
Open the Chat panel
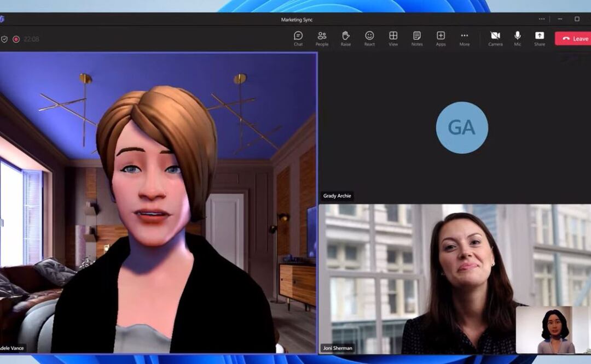click(298, 38)
